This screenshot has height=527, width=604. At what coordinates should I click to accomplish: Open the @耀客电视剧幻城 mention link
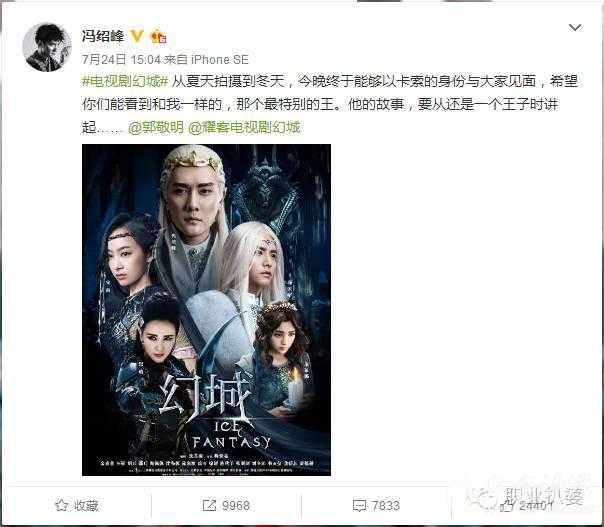pos(244,128)
